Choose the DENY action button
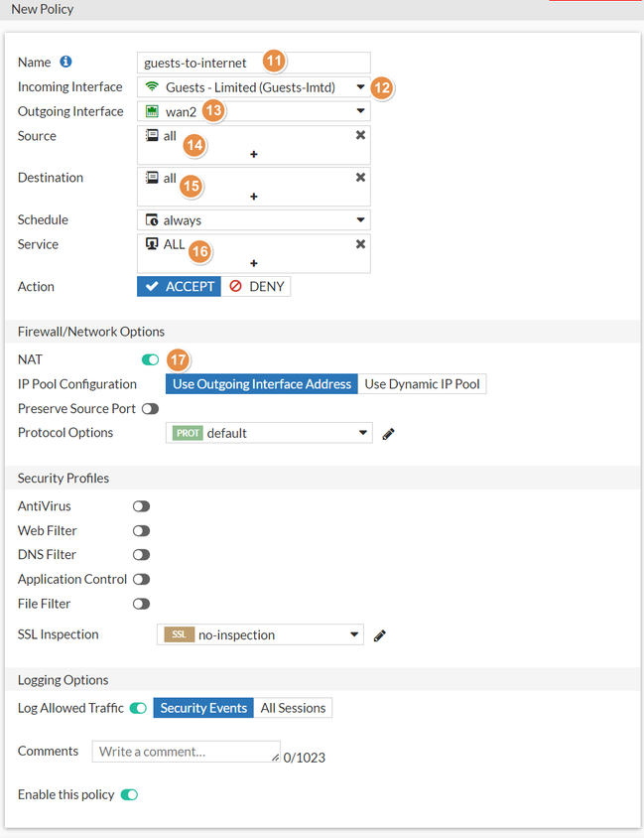Viewport: 644px width, 838px height. pyautogui.click(x=256, y=286)
